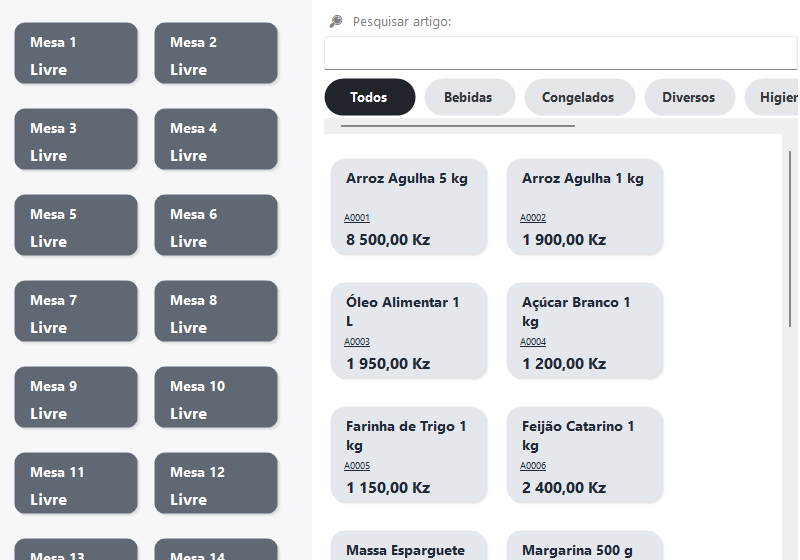
Task: Add Feijão Catarino 1 kg product
Action: point(585,454)
